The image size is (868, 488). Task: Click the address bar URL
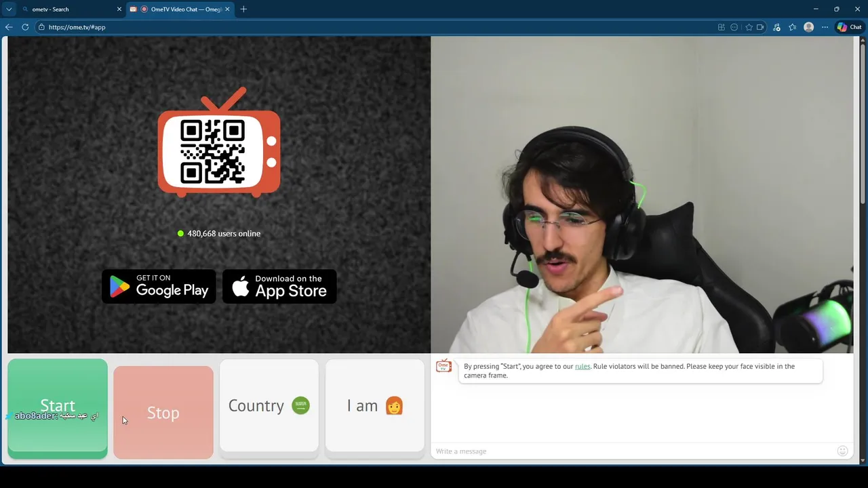77,27
